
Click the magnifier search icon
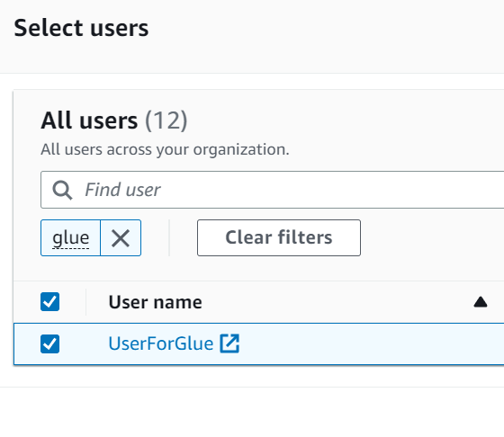[62, 190]
